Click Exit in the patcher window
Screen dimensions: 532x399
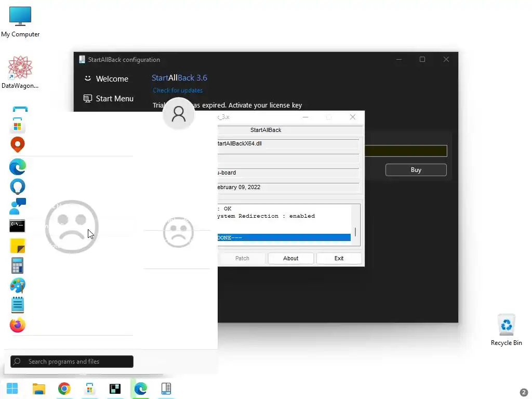pos(339,258)
